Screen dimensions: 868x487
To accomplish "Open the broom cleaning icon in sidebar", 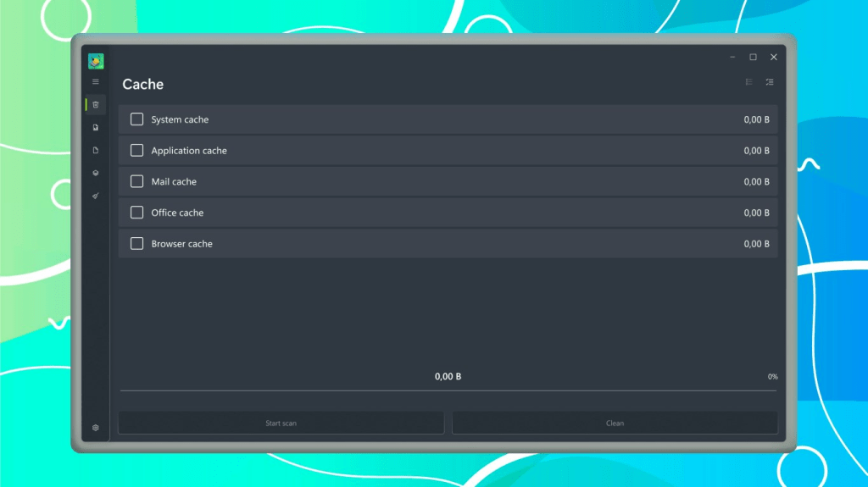I will (x=96, y=196).
